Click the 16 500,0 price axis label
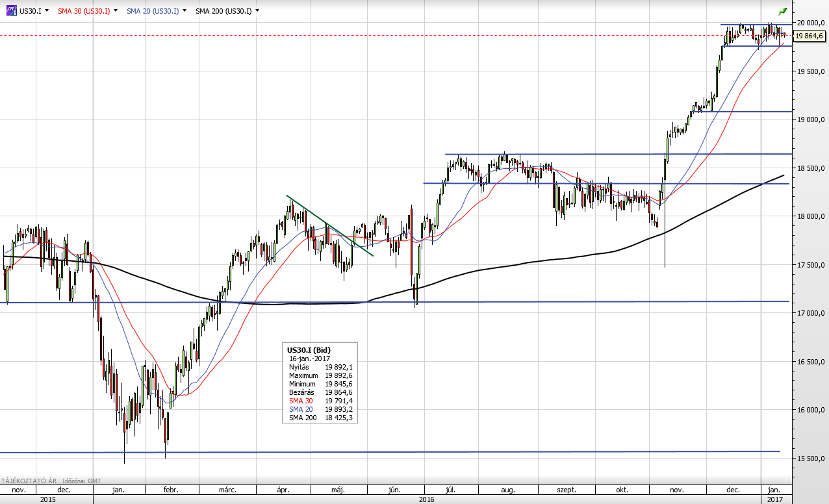 click(810, 362)
